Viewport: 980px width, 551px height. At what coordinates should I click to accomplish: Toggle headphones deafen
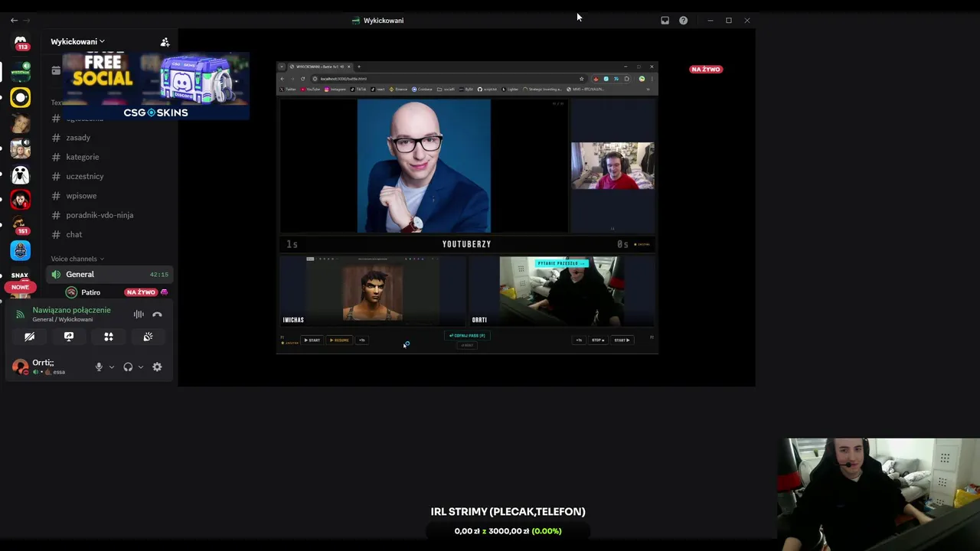tap(128, 367)
